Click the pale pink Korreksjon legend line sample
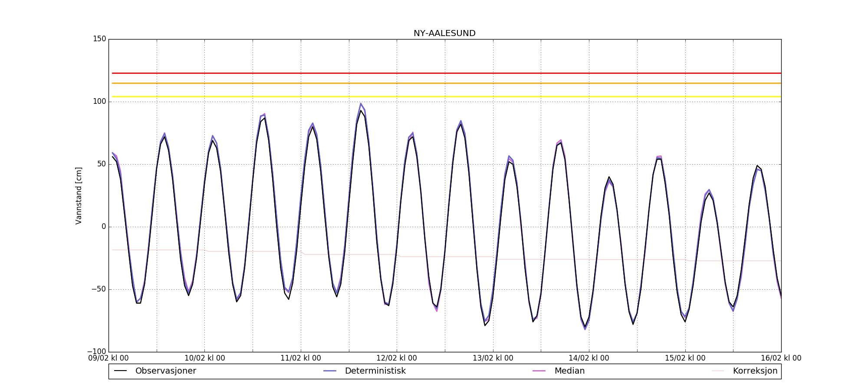The height and width of the screenshot is (391, 868). click(718, 371)
